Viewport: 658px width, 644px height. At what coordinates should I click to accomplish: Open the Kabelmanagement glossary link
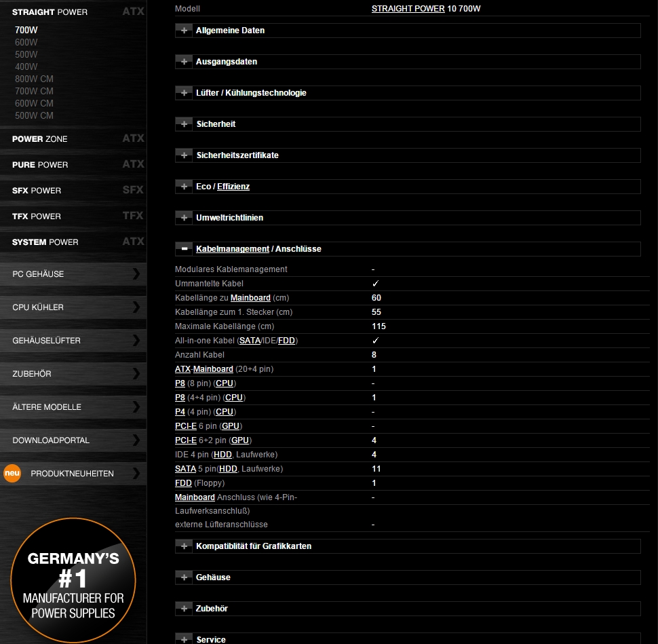233,249
